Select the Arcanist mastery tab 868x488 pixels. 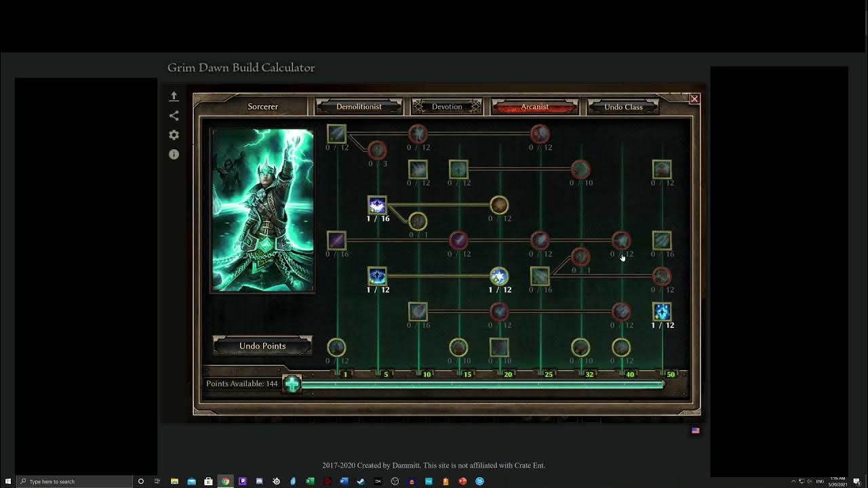tap(534, 106)
